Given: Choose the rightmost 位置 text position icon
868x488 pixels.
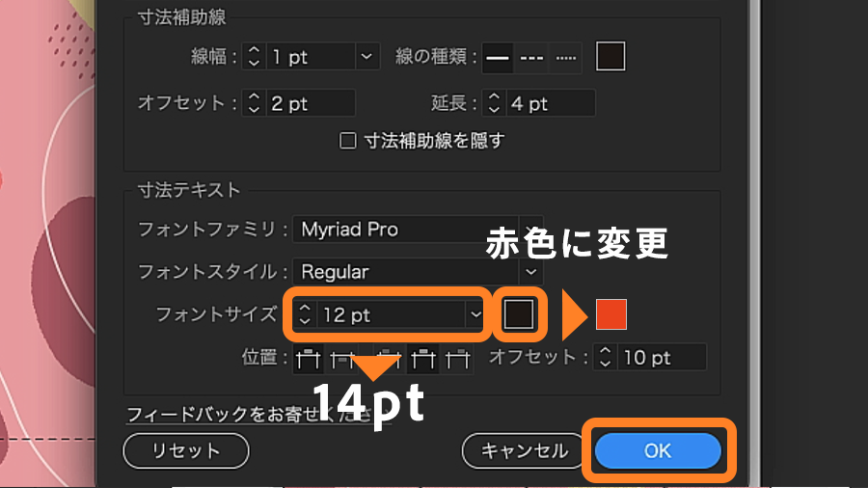Looking at the screenshot, I should pos(456,359).
